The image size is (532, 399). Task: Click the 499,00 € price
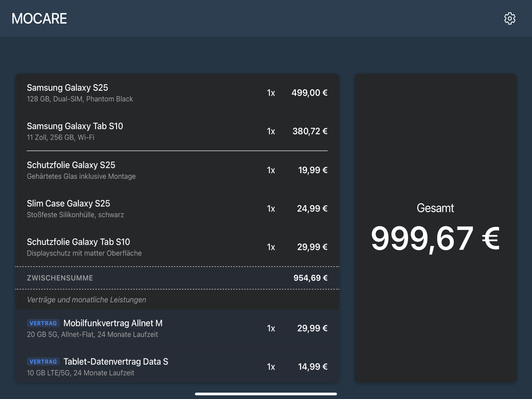309,93
